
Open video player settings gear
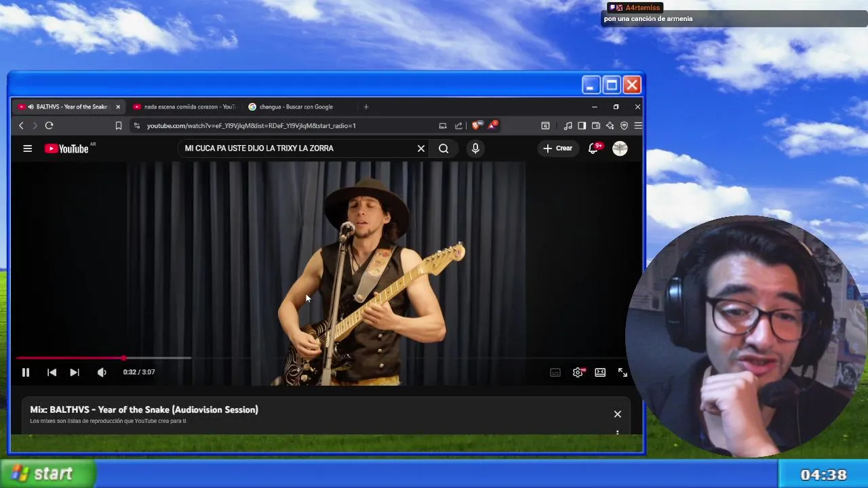click(578, 372)
